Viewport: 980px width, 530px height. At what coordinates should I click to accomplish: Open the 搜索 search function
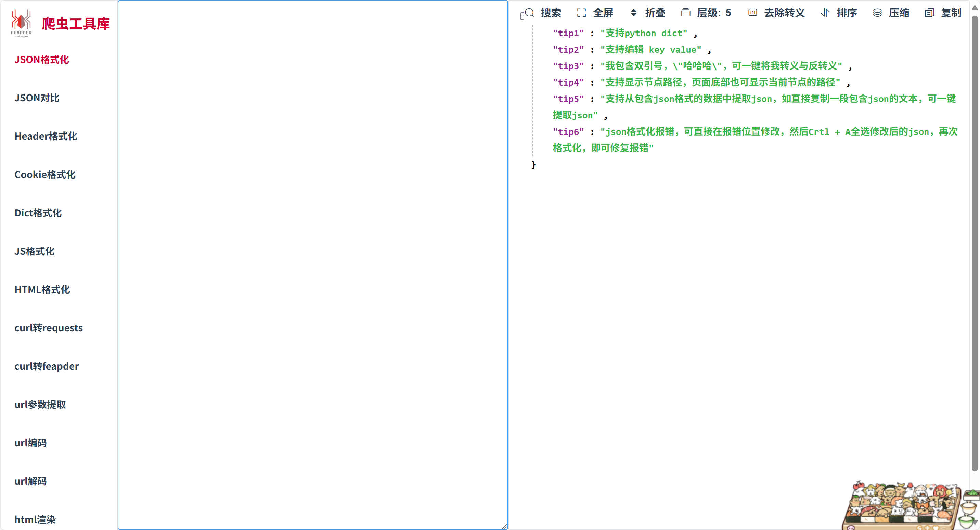tap(551, 13)
